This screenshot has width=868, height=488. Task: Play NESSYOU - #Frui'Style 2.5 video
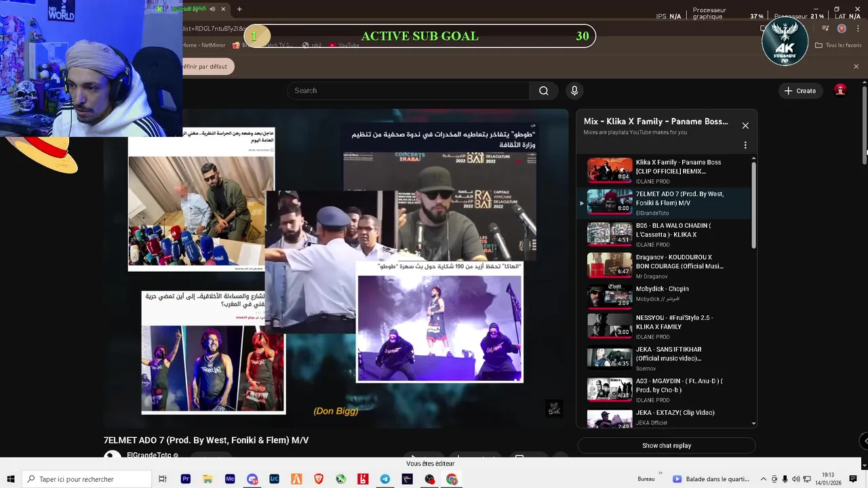click(665, 327)
